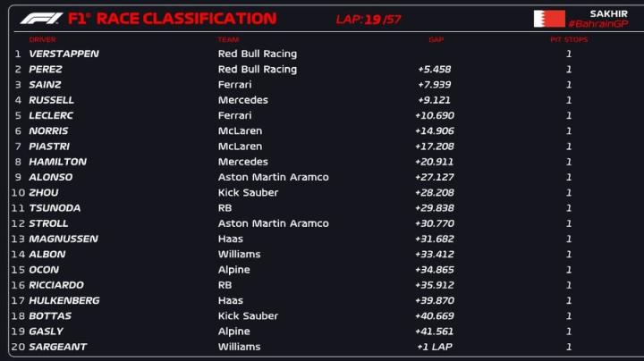644x361 pixels.
Task: Select LECLERC's gap value +10.690
Action: point(435,115)
